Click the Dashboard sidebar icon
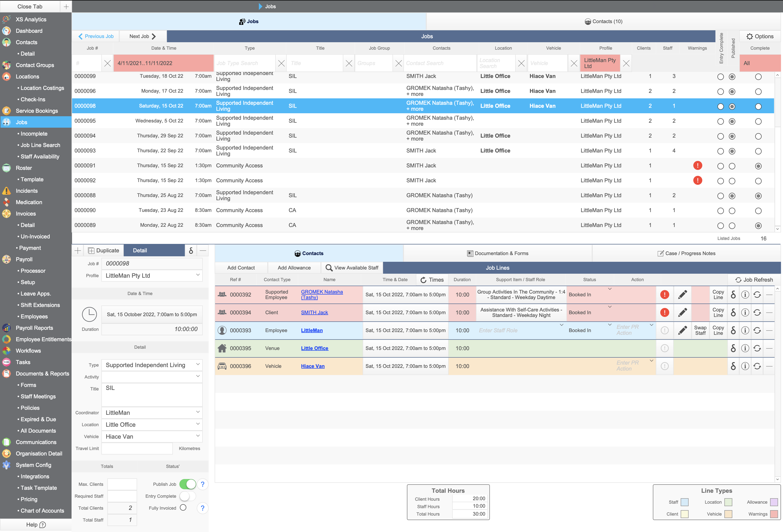Image resolution: width=783 pixels, height=532 pixels. pos(6,31)
